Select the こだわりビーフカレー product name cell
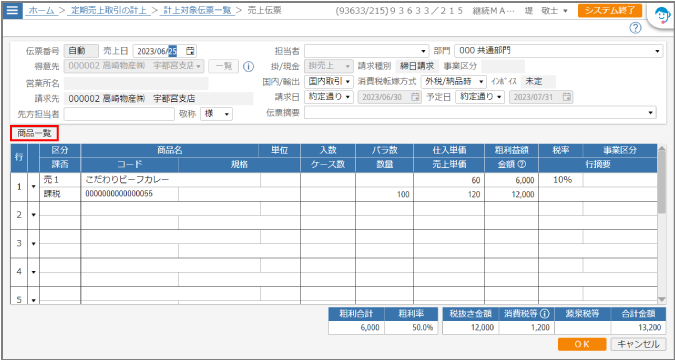This screenshot has height=360, width=675. tap(170, 180)
